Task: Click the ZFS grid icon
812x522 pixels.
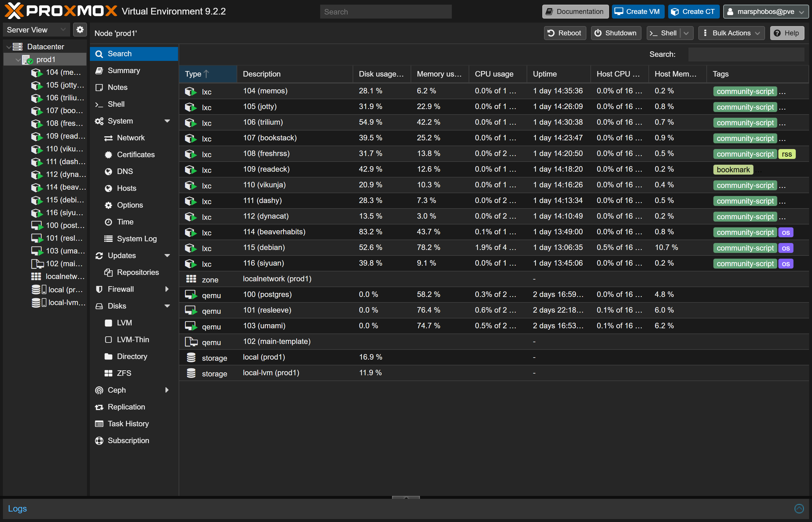Action: click(108, 374)
